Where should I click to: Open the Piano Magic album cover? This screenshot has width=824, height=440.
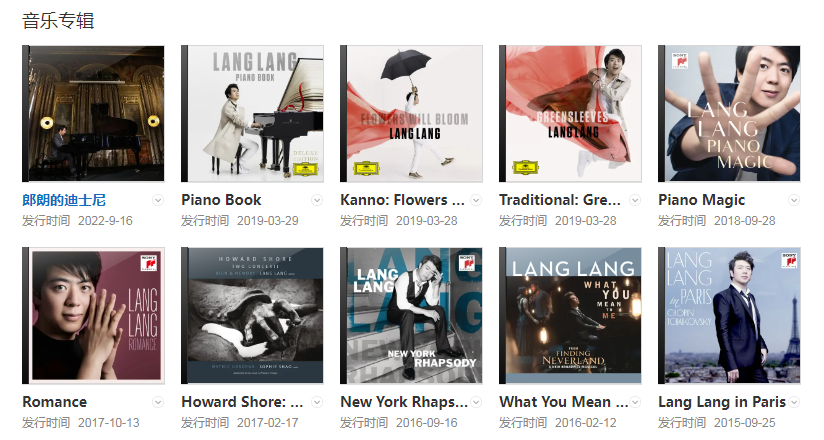[729, 114]
